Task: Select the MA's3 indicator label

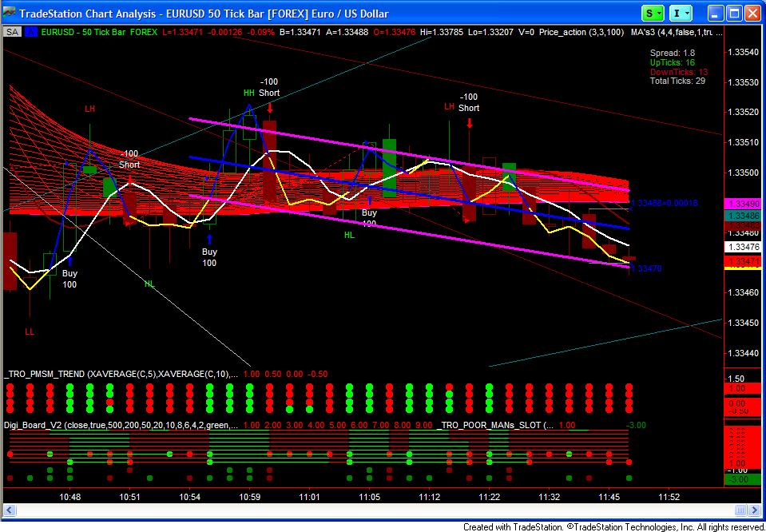Action: [x=677, y=32]
